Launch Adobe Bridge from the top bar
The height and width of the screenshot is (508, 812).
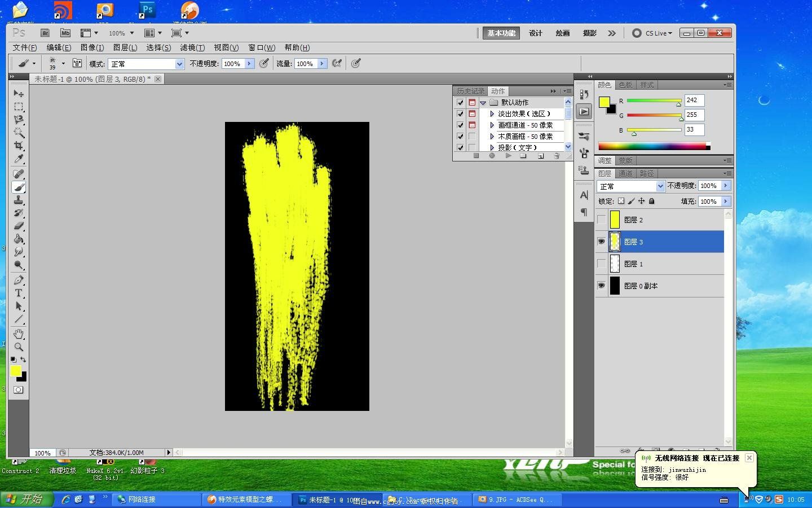(x=45, y=33)
